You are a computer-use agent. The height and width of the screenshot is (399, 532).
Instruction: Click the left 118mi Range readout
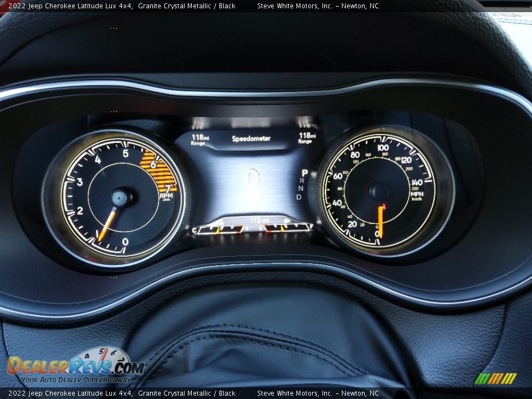[x=200, y=140]
